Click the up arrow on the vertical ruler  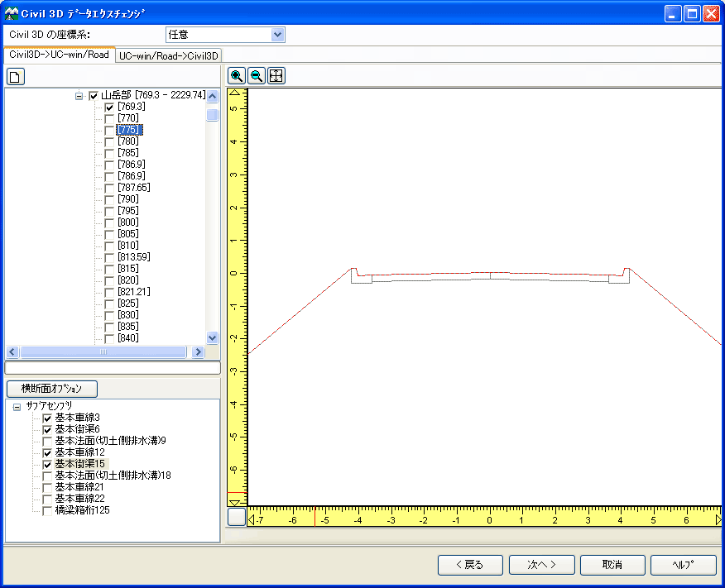(235, 93)
